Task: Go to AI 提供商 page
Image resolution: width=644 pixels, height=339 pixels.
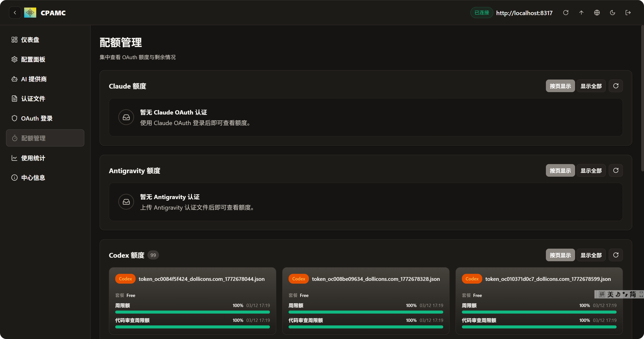Action: 34,79
